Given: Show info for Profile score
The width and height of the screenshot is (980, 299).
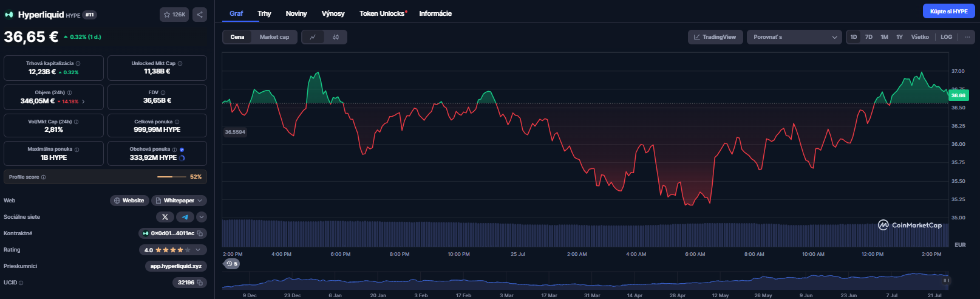Looking at the screenshot, I should point(43,177).
